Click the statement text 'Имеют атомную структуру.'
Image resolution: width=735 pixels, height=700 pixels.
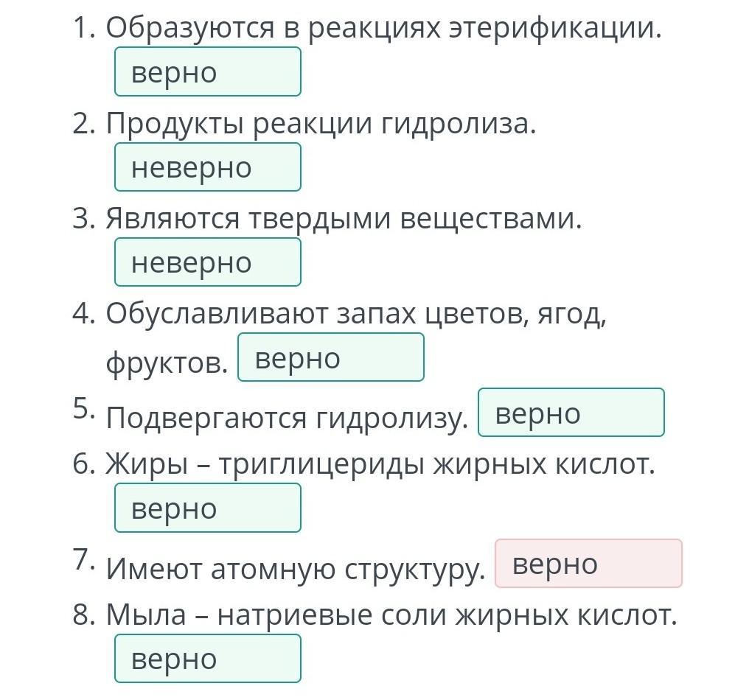(x=296, y=568)
